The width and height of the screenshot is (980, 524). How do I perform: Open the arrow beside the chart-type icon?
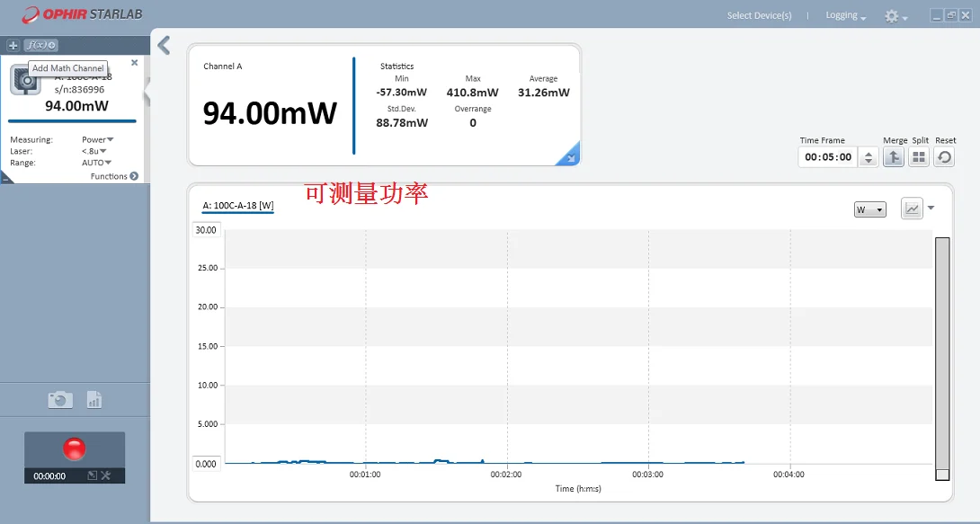tap(931, 208)
